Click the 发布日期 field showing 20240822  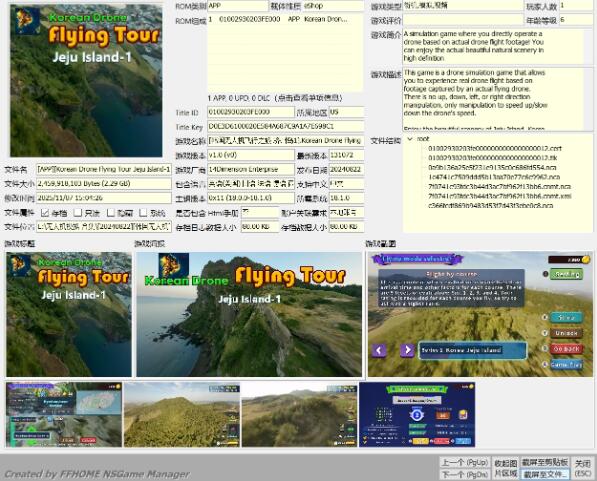346,169
